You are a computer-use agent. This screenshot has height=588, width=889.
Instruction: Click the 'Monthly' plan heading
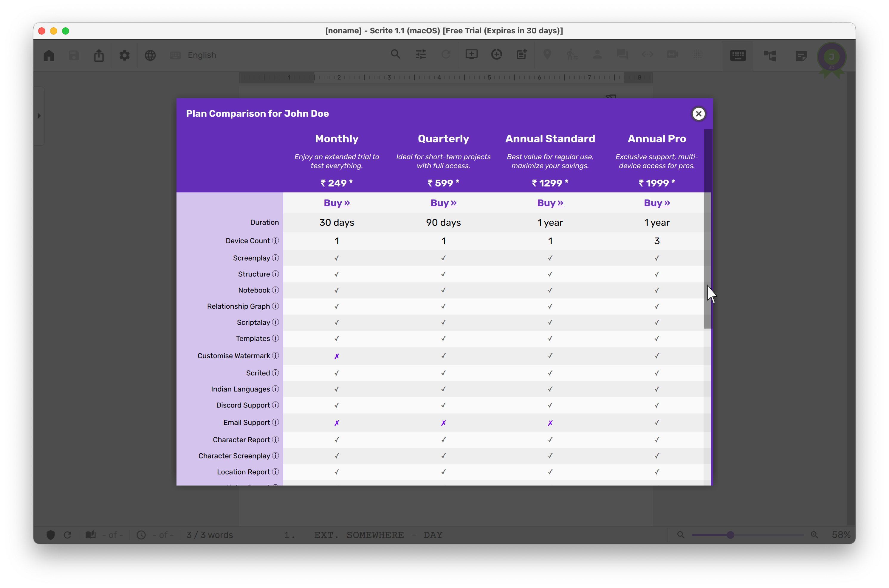337,139
